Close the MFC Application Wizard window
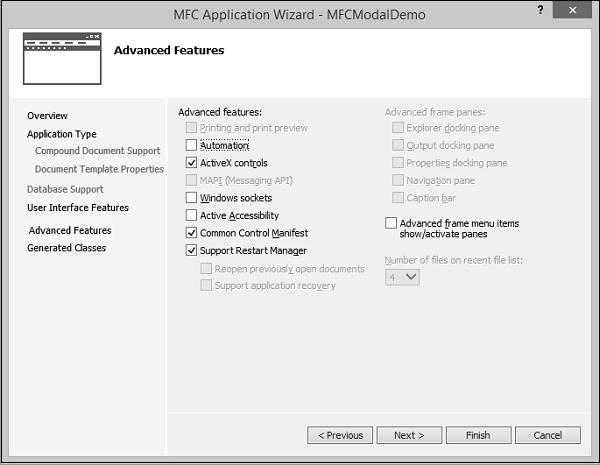This screenshot has width=600, height=465. click(x=572, y=10)
